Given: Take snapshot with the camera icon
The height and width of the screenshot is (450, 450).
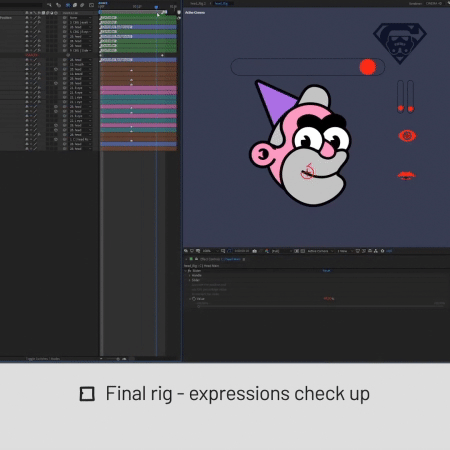Looking at the screenshot, I should [255, 251].
